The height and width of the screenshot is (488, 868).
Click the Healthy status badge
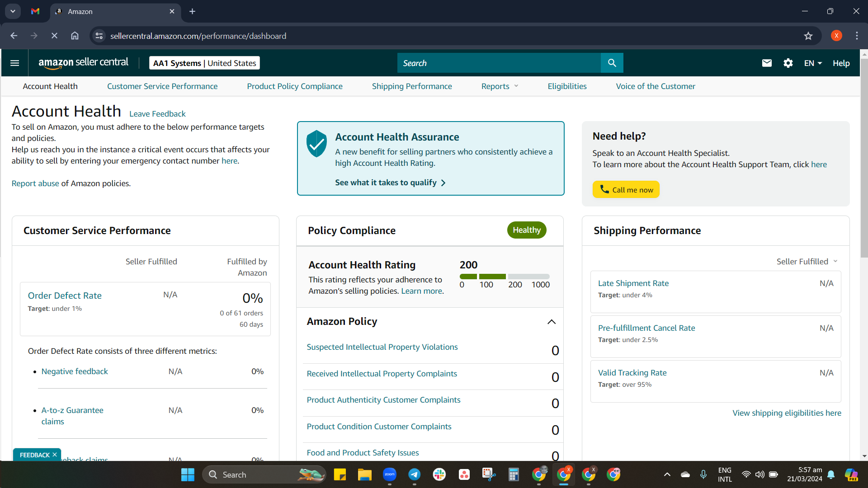click(x=527, y=230)
